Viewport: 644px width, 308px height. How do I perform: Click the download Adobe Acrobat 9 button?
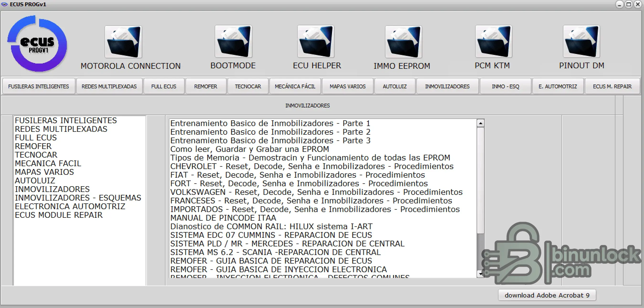[x=547, y=295]
